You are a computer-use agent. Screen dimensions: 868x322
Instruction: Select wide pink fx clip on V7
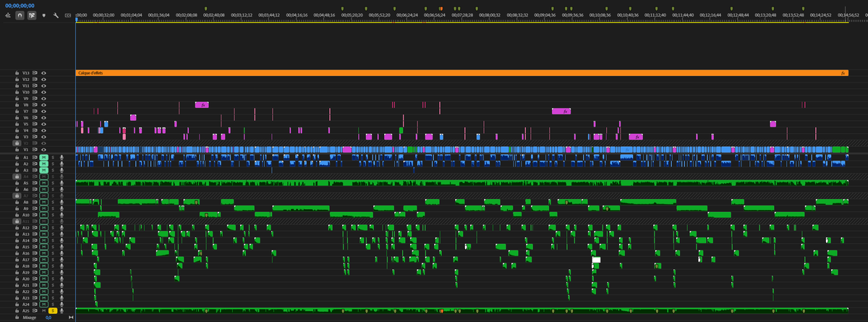pyautogui.click(x=561, y=111)
